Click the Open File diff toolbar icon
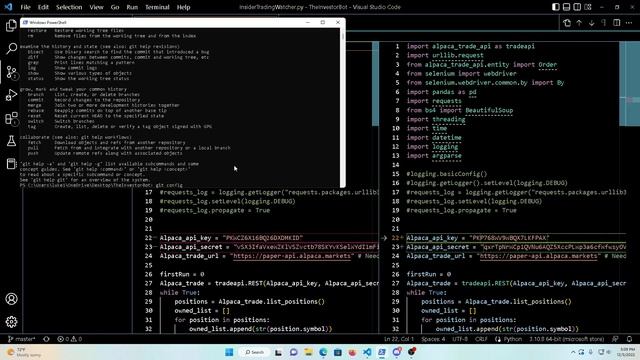The width and height of the screenshot is (640, 360). coord(567,23)
